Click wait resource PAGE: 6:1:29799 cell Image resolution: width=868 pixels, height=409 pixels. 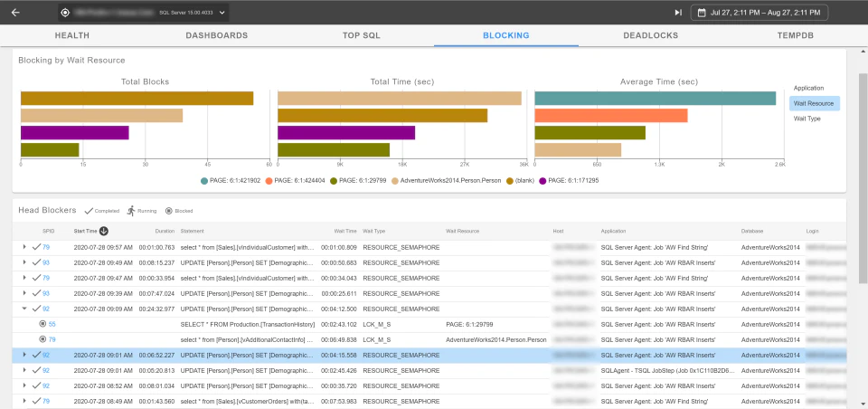(x=469, y=324)
